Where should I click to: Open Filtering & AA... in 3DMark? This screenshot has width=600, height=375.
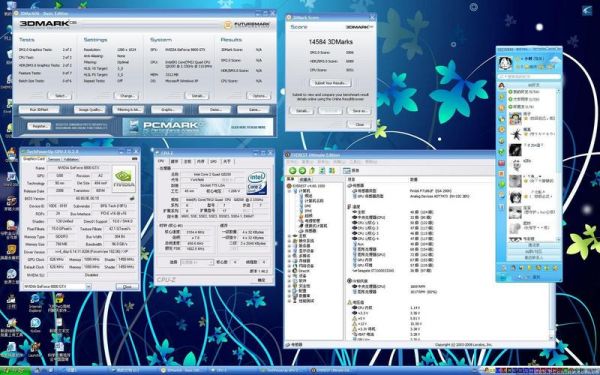128,110
